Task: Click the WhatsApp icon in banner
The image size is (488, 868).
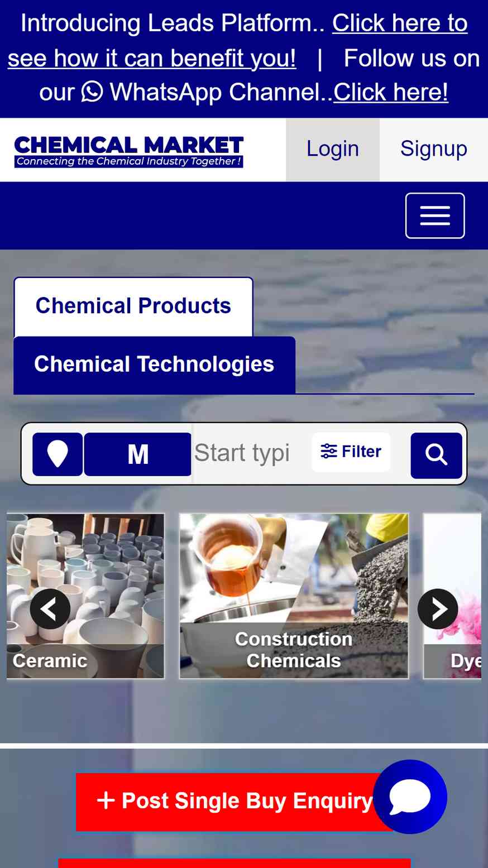Action: [x=92, y=92]
